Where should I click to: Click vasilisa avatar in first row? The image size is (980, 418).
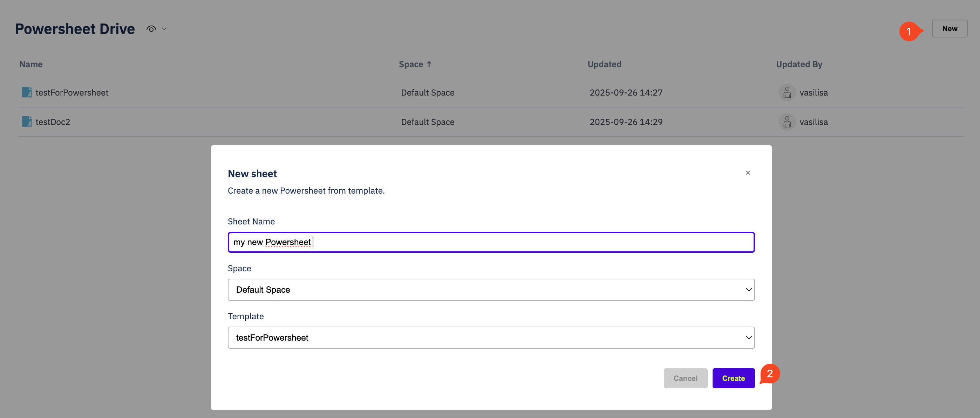[787, 92]
